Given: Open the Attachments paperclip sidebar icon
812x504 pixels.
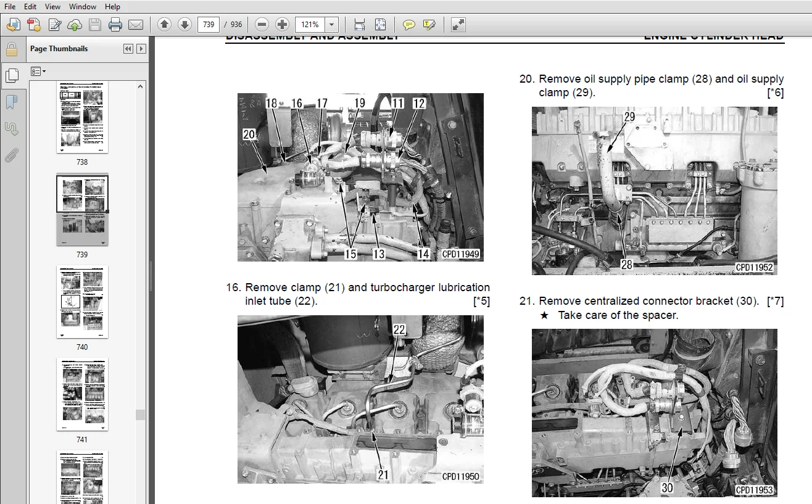Looking at the screenshot, I should point(12,155).
